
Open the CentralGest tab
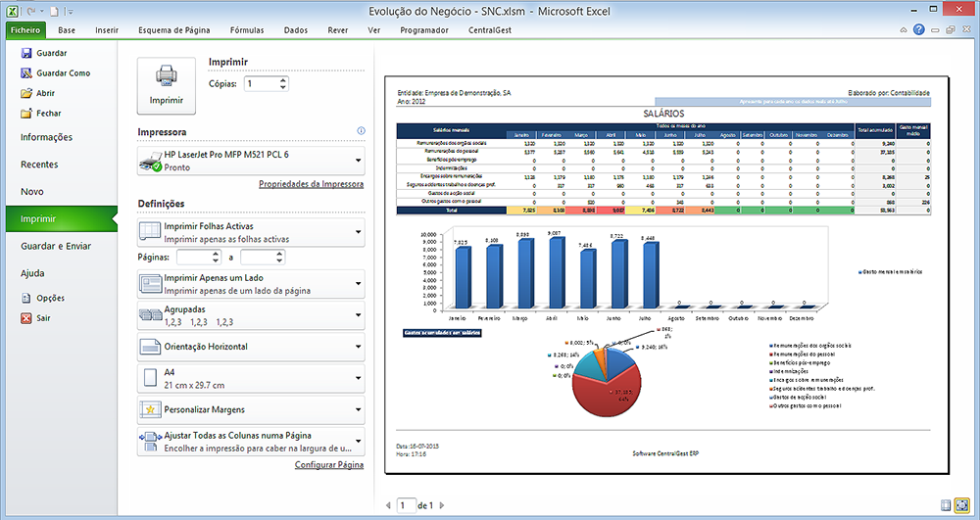pos(490,30)
